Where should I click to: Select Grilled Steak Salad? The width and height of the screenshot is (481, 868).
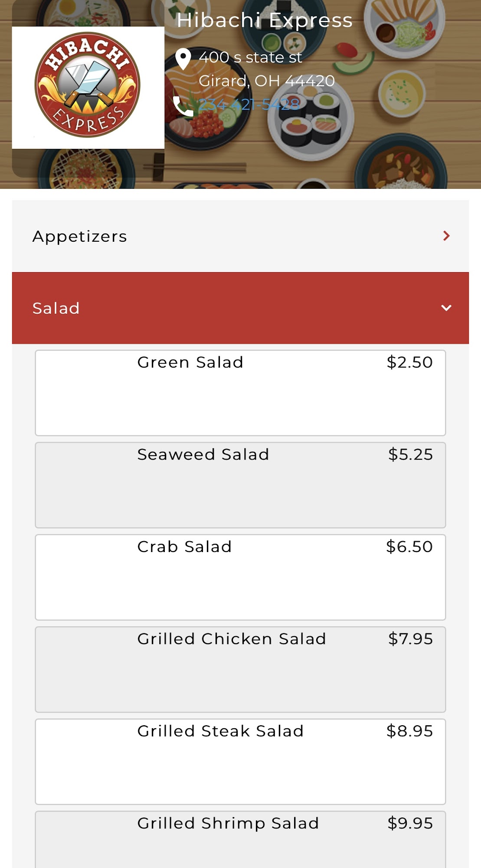pos(220,731)
